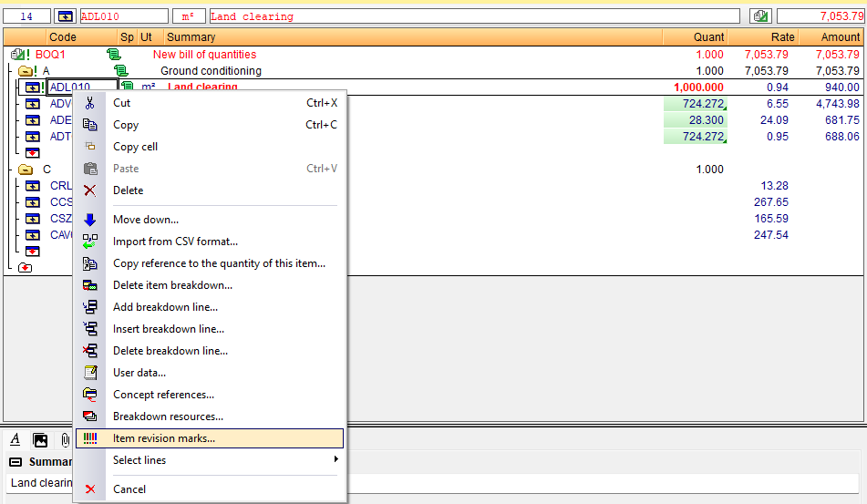Choose Delete item breakdown... entry
Image resolution: width=867 pixels, height=504 pixels.
[210, 285]
